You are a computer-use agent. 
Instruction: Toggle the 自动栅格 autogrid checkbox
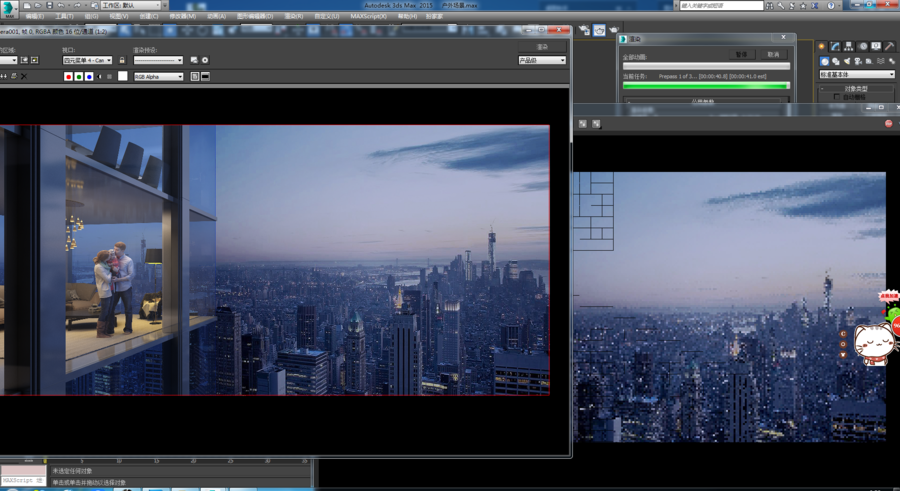[x=836, y=97]
